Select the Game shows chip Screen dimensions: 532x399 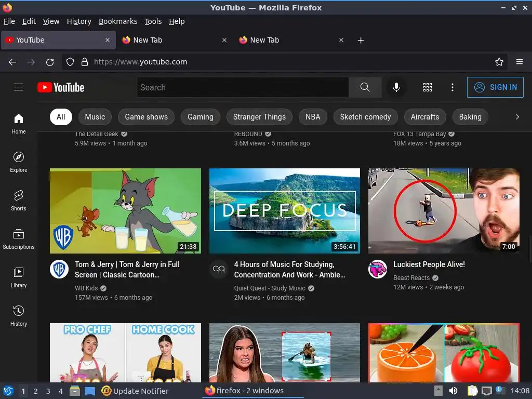[x=146, y=117]
